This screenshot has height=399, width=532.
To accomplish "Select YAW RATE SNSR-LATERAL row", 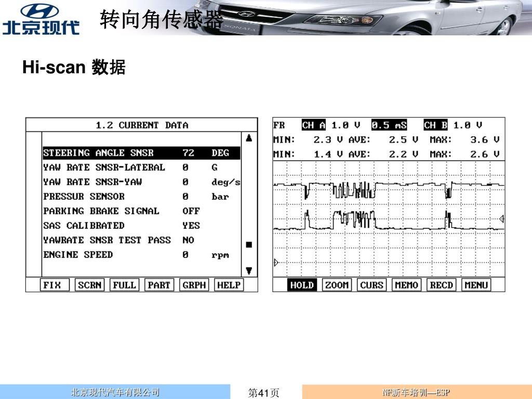I will [x=141, y=167].
